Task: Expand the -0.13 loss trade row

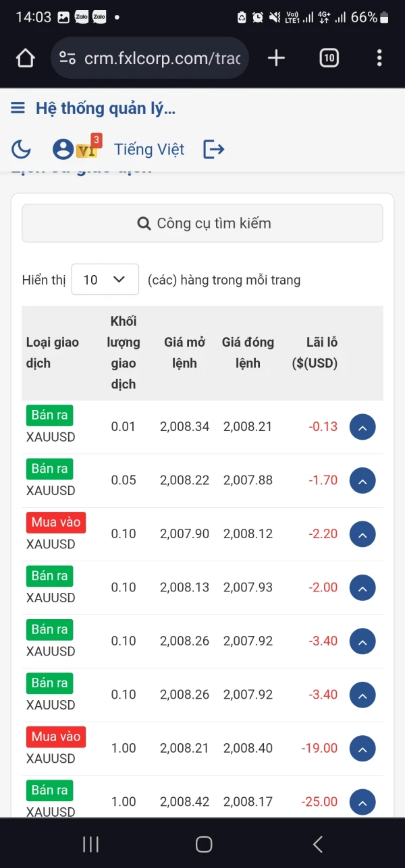Action: (x=362, y=427)
